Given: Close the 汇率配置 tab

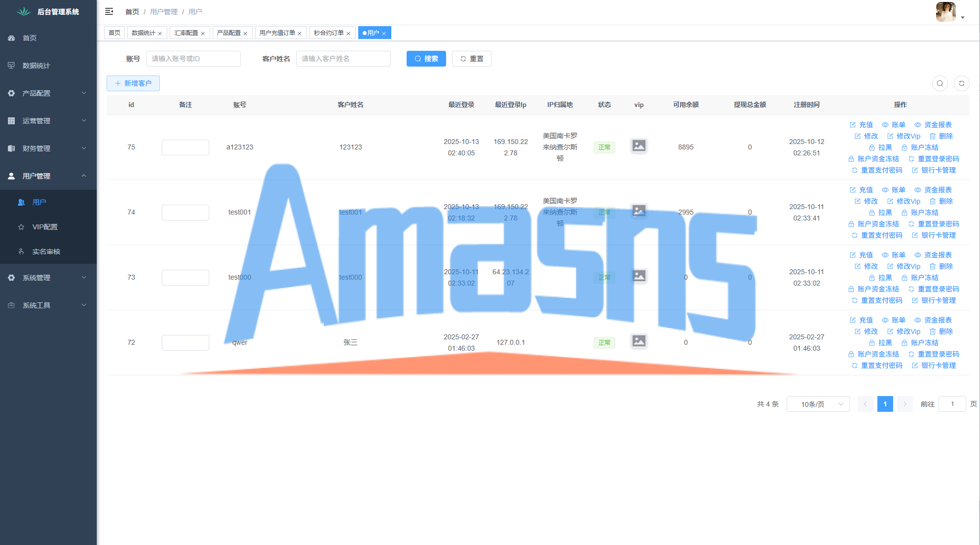Looking at the screenshot, I should pos(203,34).
